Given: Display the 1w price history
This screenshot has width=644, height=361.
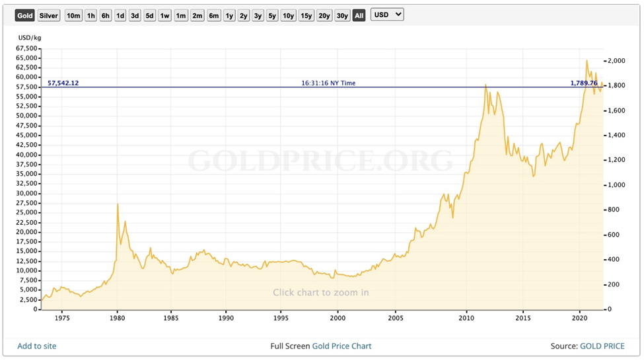Looking at the screenshot, I should pyautogui.click(x=165, y=15).
